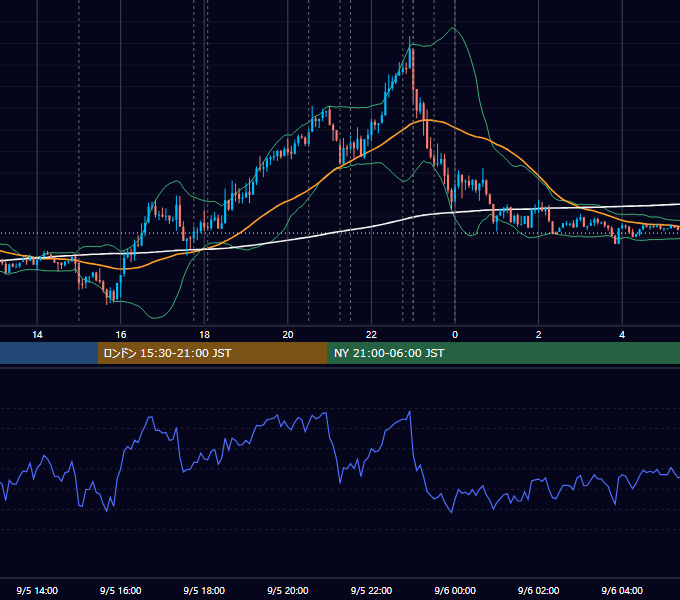Click the 14 hour label on the price chart axis
The width and height of the screenshot is (680, 600).
37,335
